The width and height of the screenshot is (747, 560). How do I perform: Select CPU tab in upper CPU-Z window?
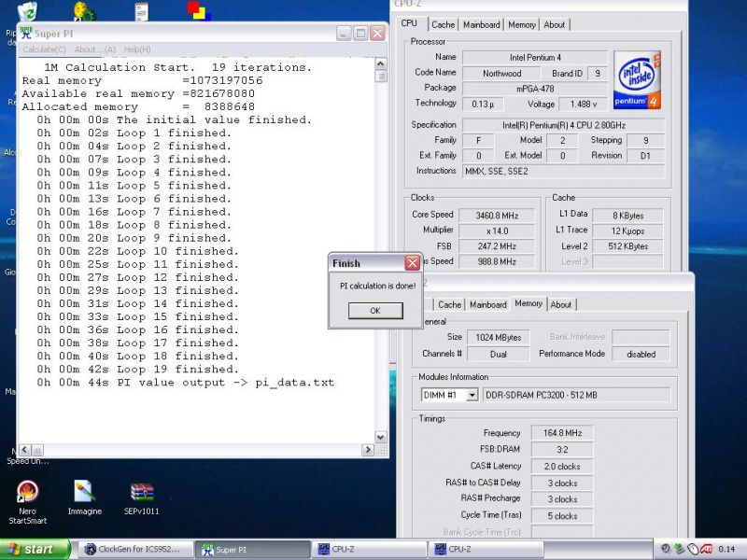click(409, 23)
